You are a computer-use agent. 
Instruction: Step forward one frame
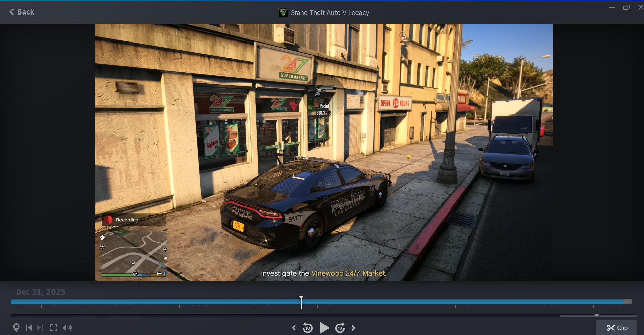pos(353,328)
